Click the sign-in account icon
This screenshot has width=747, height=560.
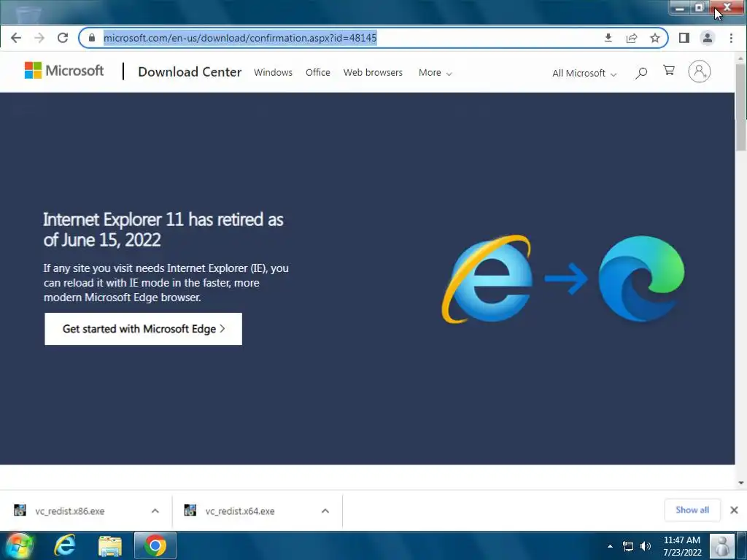click(x=699, y=71)
